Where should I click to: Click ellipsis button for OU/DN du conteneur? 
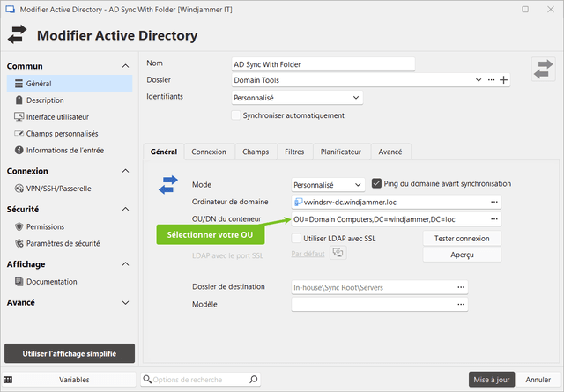494,219
